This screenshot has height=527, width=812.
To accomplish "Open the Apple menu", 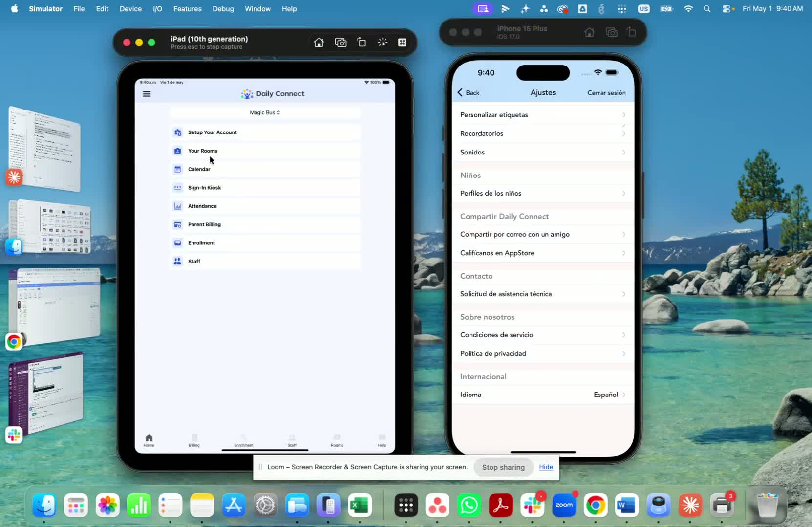I will point(15,9).
